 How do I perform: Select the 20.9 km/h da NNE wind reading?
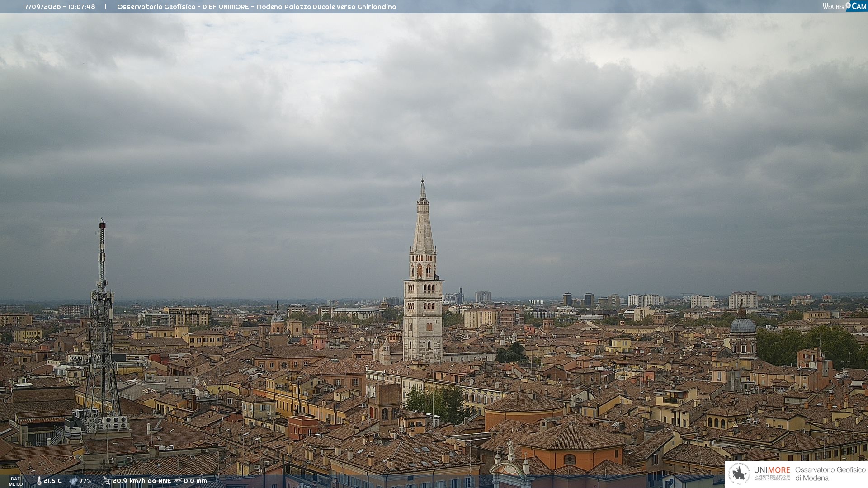(142, 481)
